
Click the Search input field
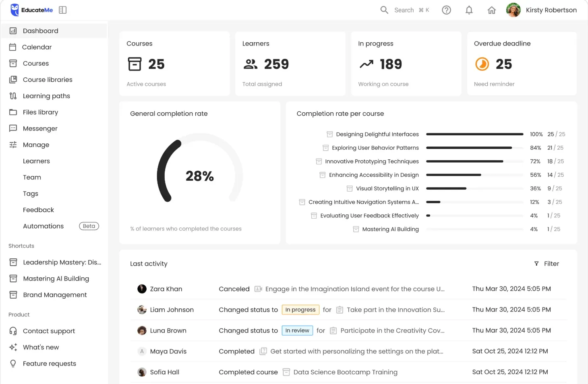click(404, 10)
